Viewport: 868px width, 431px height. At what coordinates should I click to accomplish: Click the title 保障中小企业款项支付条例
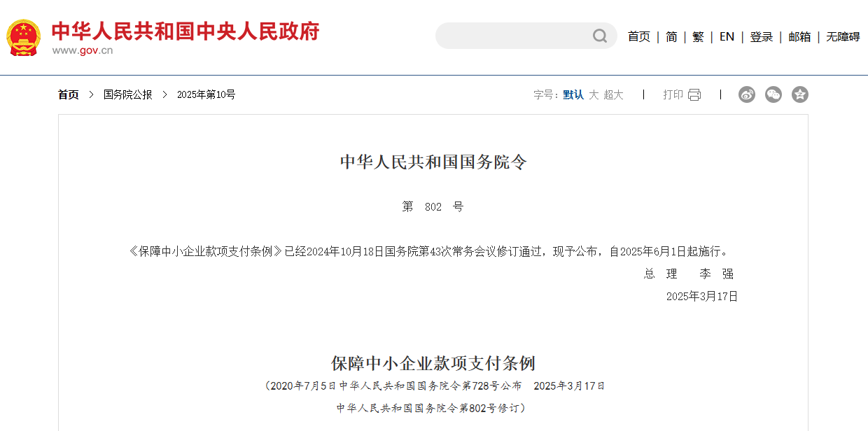tap(433, 363)
